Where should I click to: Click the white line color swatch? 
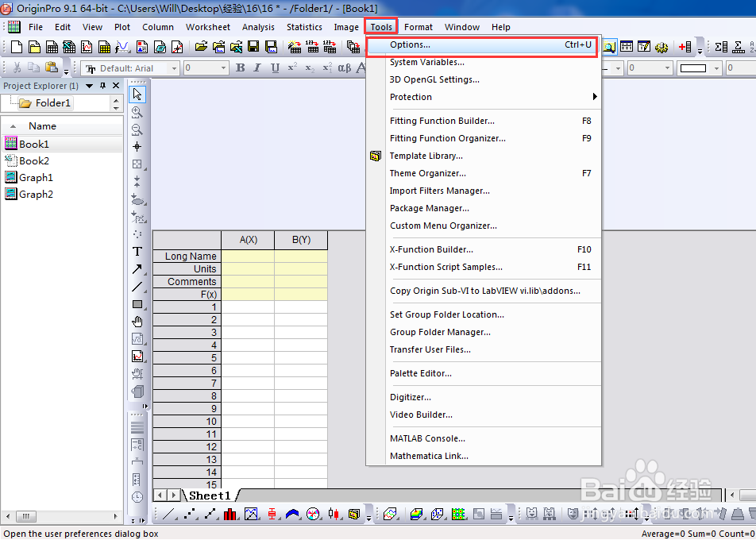(x=693, y=68)
